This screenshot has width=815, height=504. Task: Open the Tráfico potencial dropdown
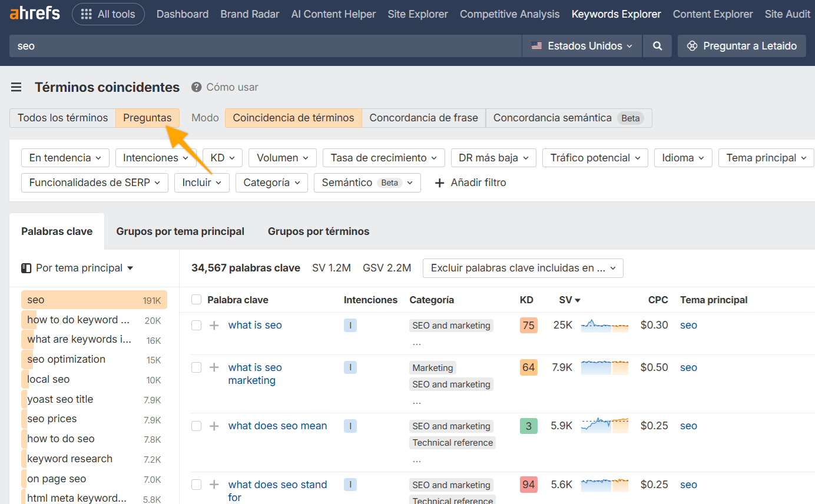click(595, 158)
